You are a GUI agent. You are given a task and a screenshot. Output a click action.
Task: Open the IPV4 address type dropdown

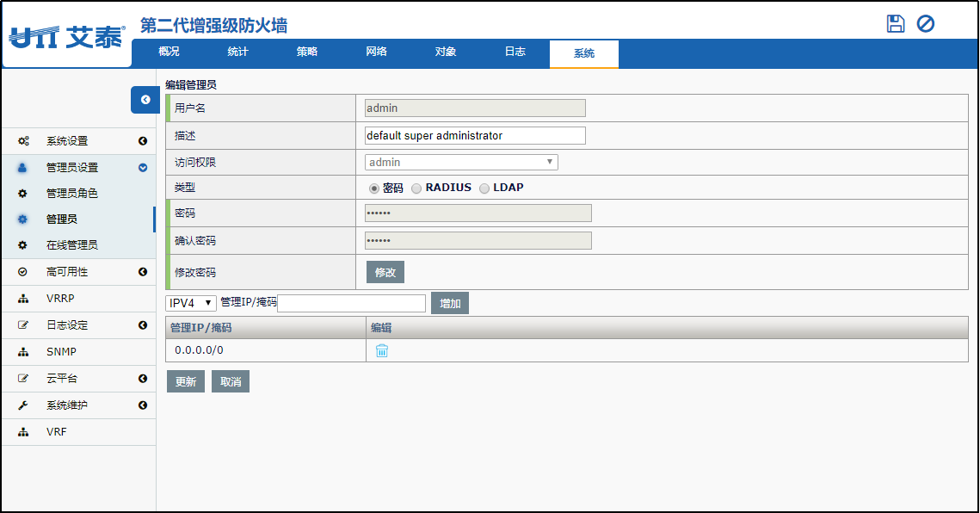point(191,303)
